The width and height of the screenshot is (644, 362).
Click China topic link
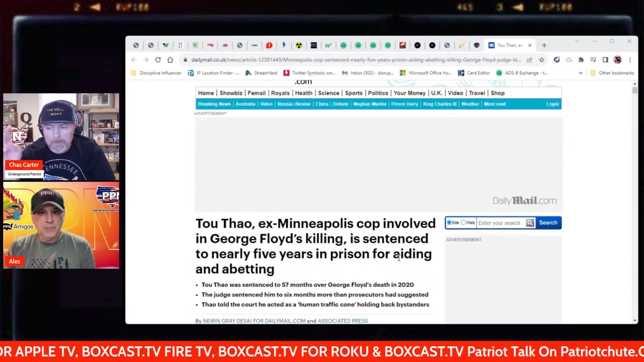click(322, 104)
